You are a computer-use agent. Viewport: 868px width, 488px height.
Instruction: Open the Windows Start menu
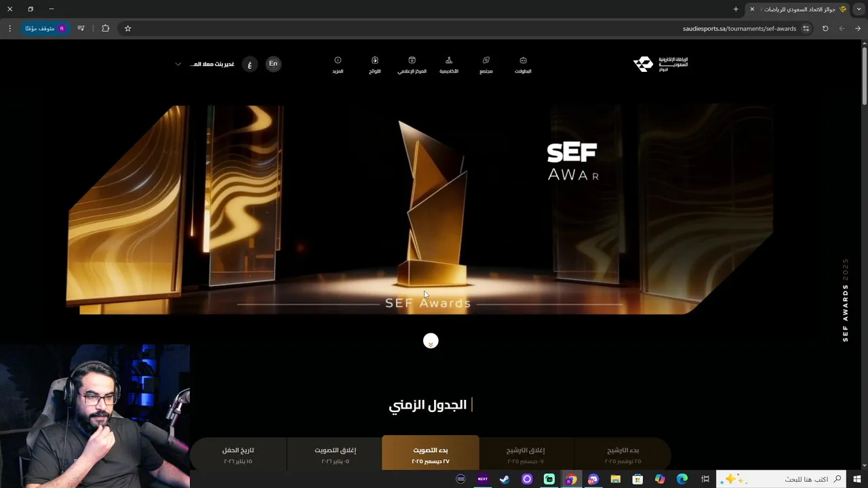point(857,479)
